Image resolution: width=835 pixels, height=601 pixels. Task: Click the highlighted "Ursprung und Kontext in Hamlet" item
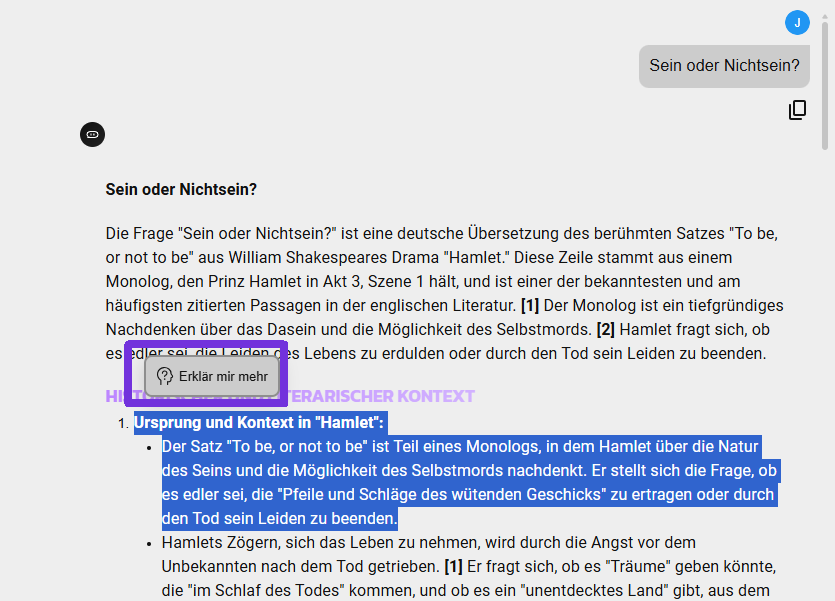click(x=259, y=422)
